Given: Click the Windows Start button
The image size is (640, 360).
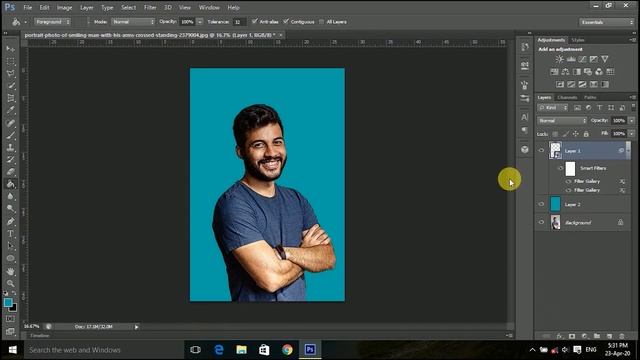Looking at the screenshot, I should tap(12, 350).
